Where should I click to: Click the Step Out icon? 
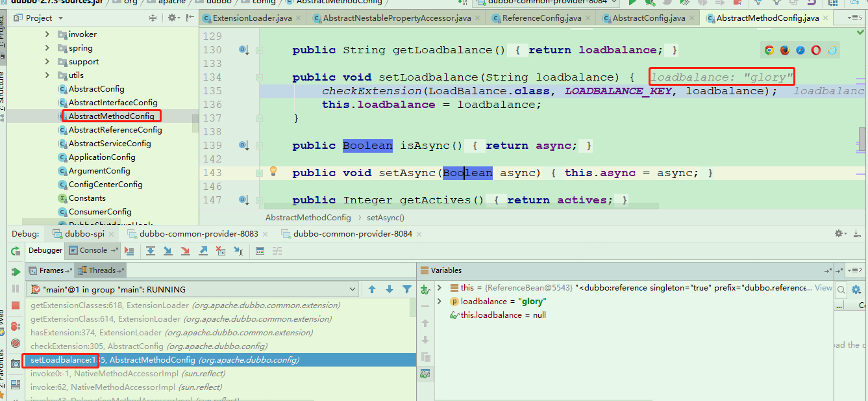[x=203, y=251]
